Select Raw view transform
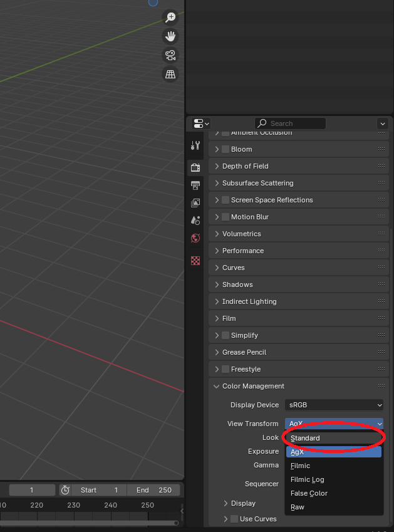394x532 pixels. [334, 507]
